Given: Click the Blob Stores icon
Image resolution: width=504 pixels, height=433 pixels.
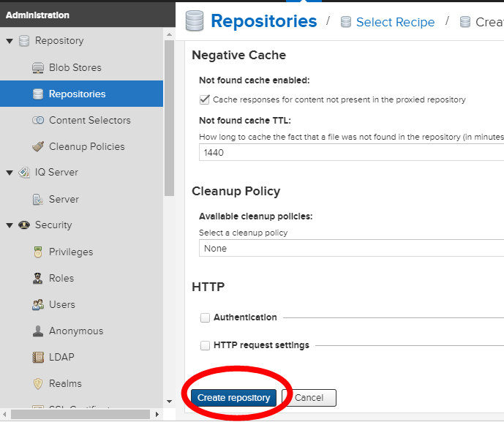Looking at the screenshot, I should coord(38,67).
